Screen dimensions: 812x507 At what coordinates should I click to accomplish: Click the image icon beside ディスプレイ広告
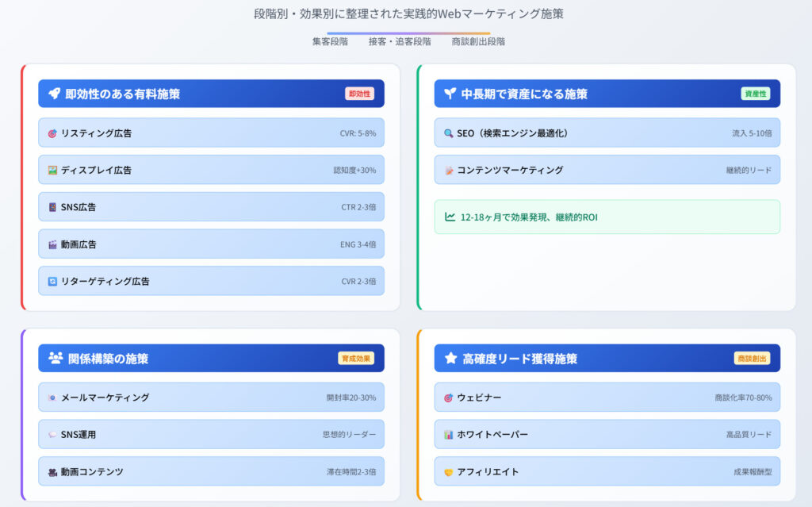pyautogui.click(x=53, y=170)
